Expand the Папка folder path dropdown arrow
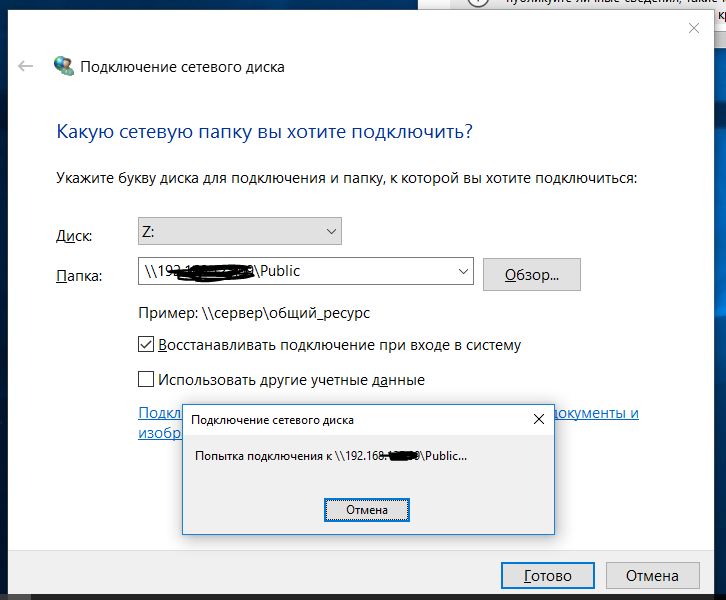 pyautogui.click(x=463, y=271)
